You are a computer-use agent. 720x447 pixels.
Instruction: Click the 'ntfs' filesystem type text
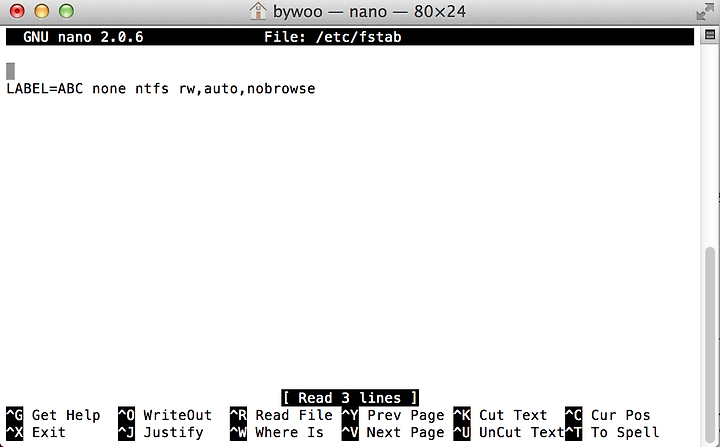152,88
